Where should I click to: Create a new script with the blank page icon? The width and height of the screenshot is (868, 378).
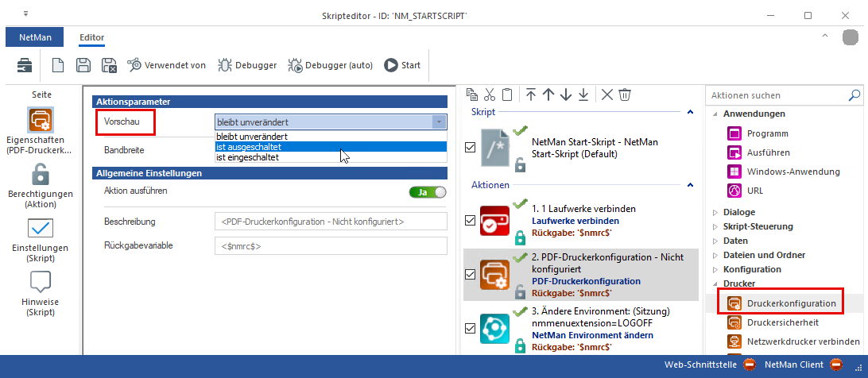tap(58, 65)
